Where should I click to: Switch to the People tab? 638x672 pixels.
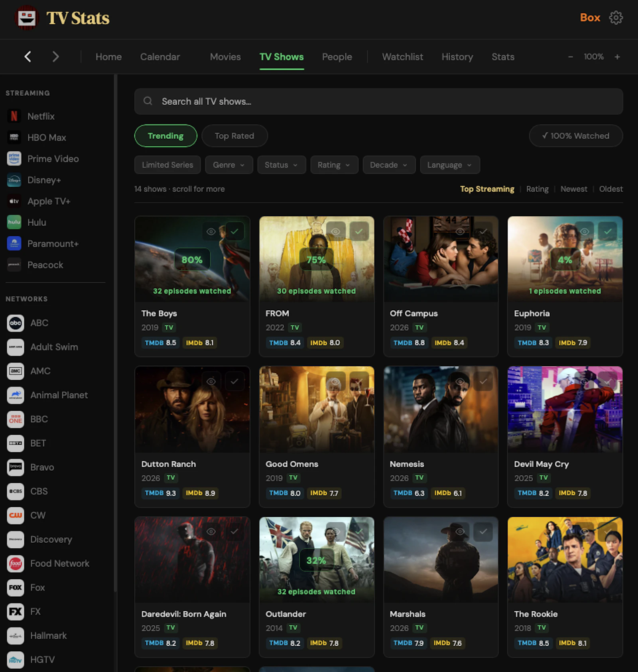pyautogui.click(x=337, y=57)
